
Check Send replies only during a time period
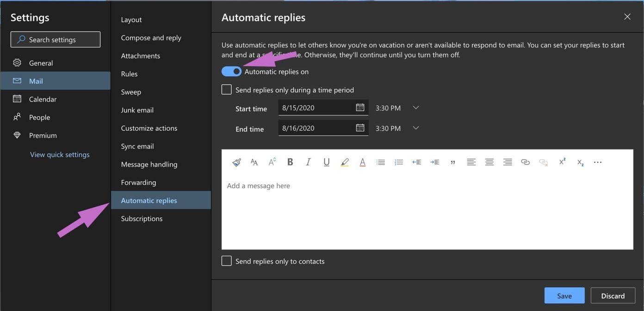point(226,90)
